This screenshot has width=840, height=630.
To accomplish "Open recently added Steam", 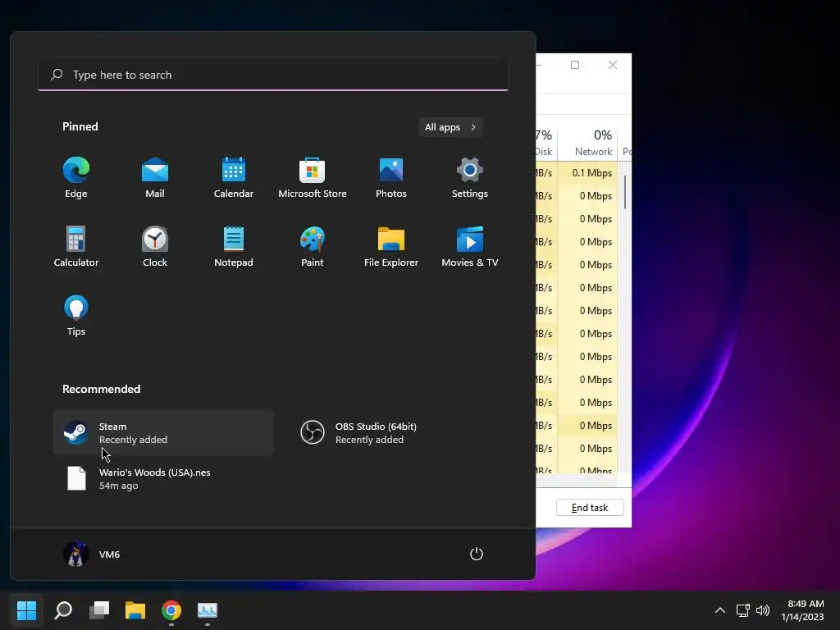I will 163,433.
